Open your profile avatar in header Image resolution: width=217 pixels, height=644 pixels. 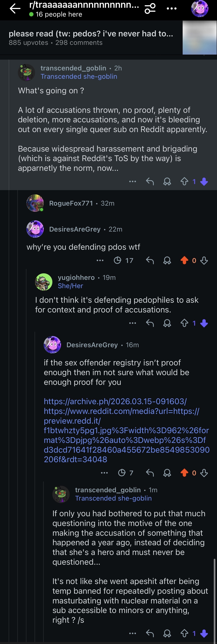(x=200, y=8)
